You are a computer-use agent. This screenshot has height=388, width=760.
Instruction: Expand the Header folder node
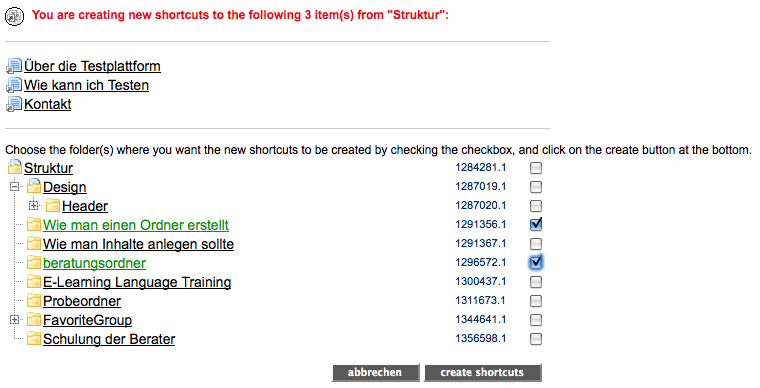click(33, 205)
